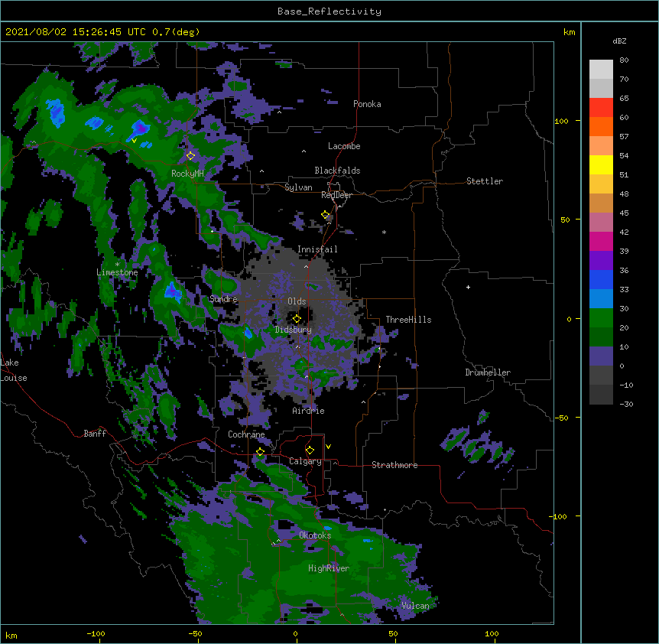Pick the blue 33–36 dBZ legend swatch
The image size is (659, 644).
(x=601, y=279)
